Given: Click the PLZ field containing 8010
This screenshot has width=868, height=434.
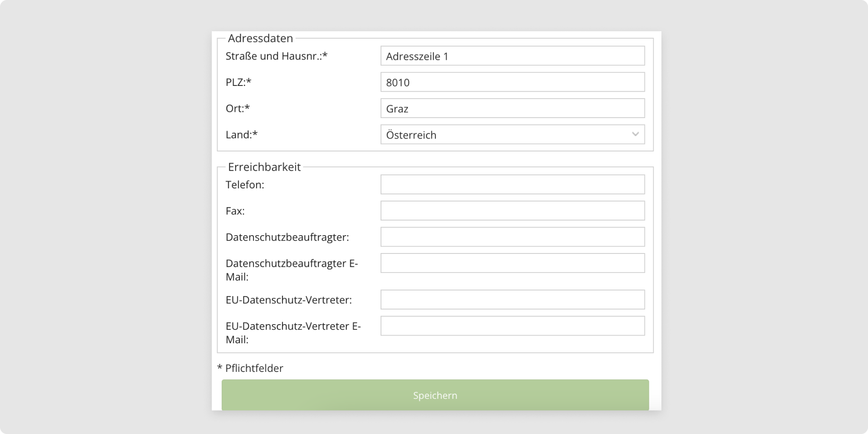Looking at the screenshot, I should tap(512, 82).
